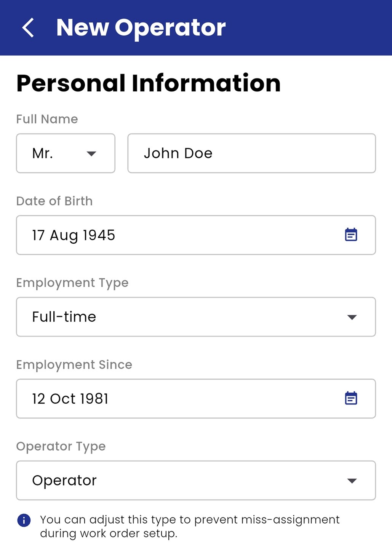Screen dimensions: 392x551
Task: Click the title dropdown arrow beside Mr.
Action: 91,154
